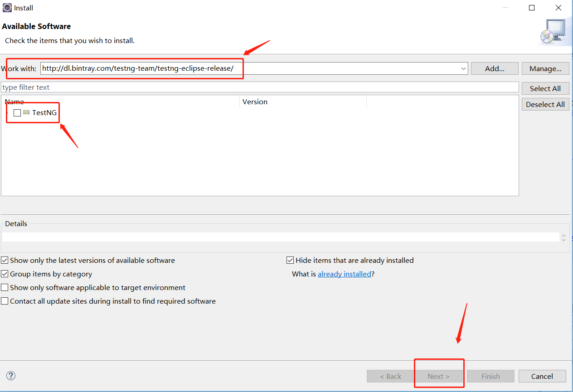This screenshot has height=392, width=573.
Task: Click the Eclipse Install window icon
Action: click(x=7, y=8)
